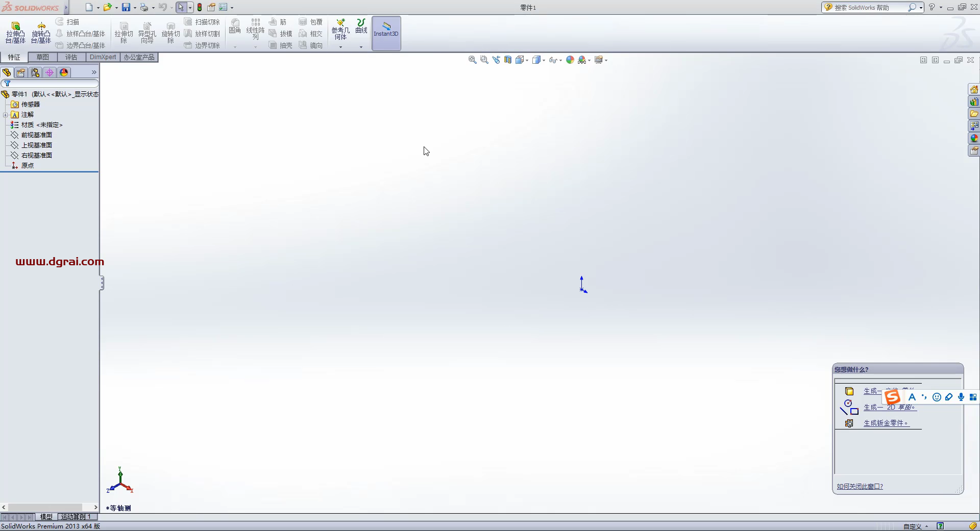Choose the Wrap (包覆) feature
The image size is (980, 531).
point(311,22)
